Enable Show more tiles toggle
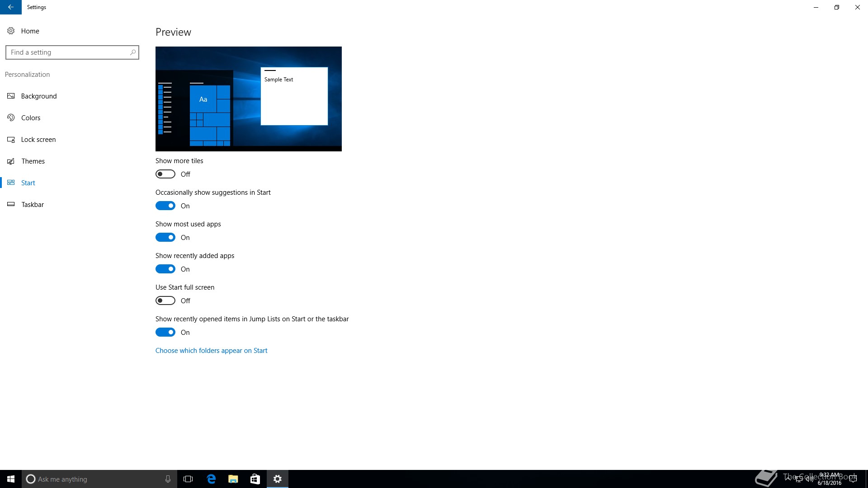868x488 pixels. click(165, 174)
